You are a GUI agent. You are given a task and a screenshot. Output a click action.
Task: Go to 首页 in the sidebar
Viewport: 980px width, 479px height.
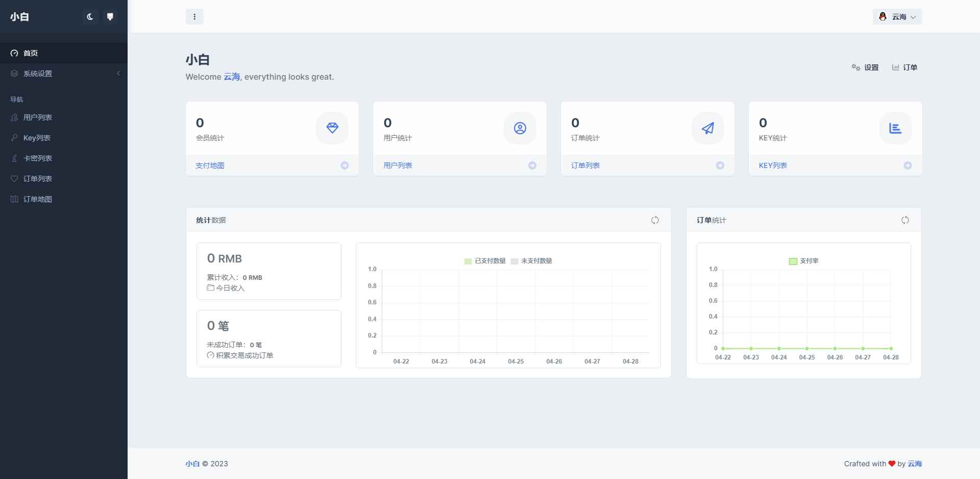pyautogui.click(x=31, y=53)
